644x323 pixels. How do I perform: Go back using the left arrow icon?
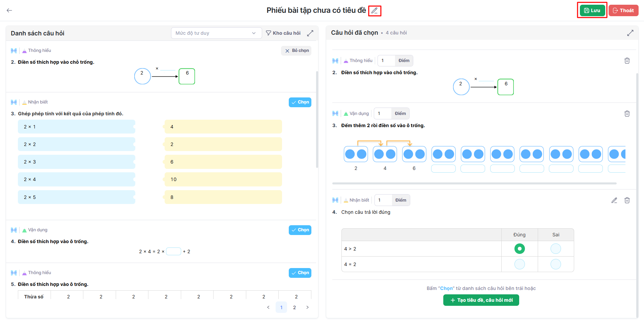(x=9, y=10)
